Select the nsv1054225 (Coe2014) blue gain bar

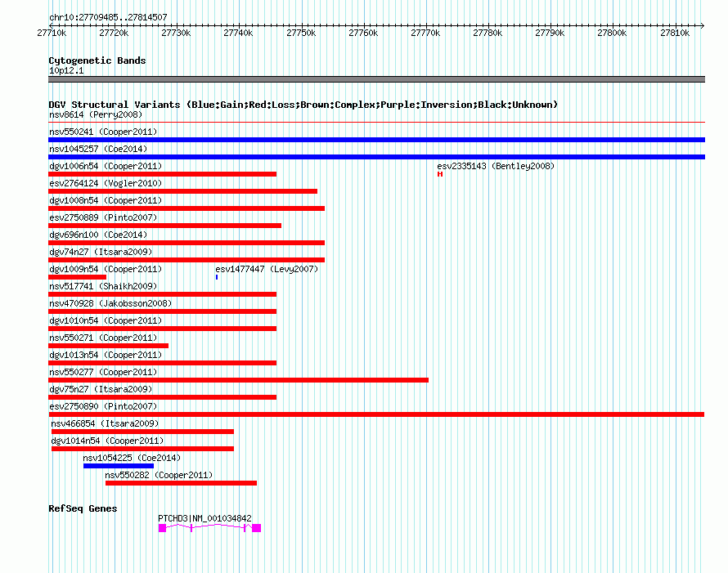coord(119,466)
